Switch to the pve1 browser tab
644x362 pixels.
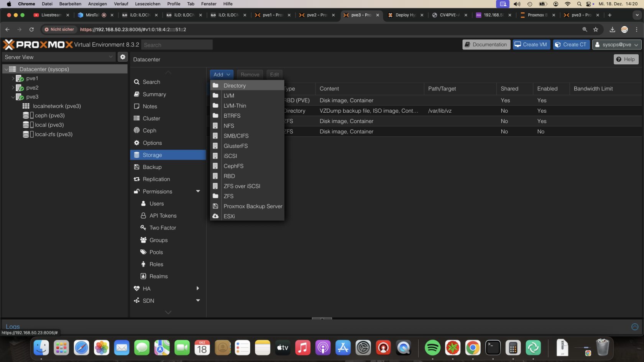pyautogui.click(x=272, y=15)
